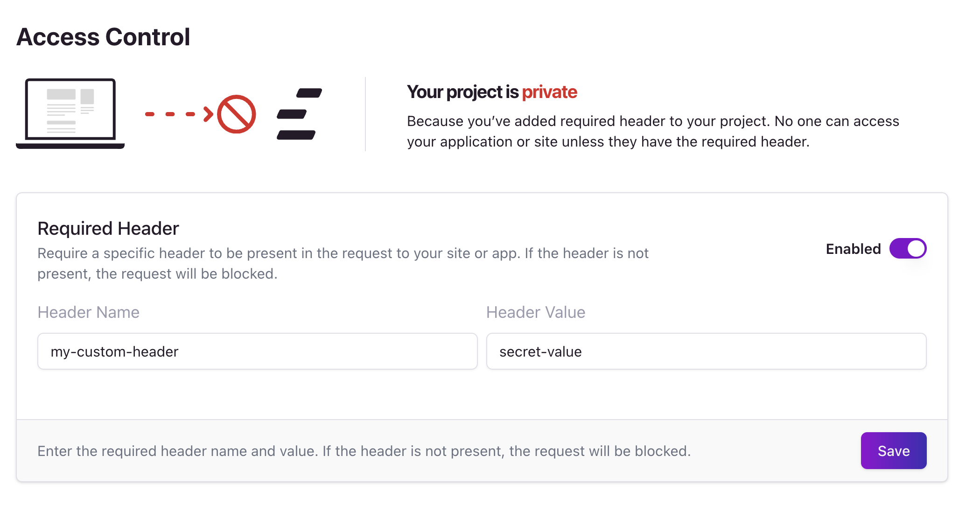Click the 'secret-value' text in field

pyautogui.click(x=540, y=351)
